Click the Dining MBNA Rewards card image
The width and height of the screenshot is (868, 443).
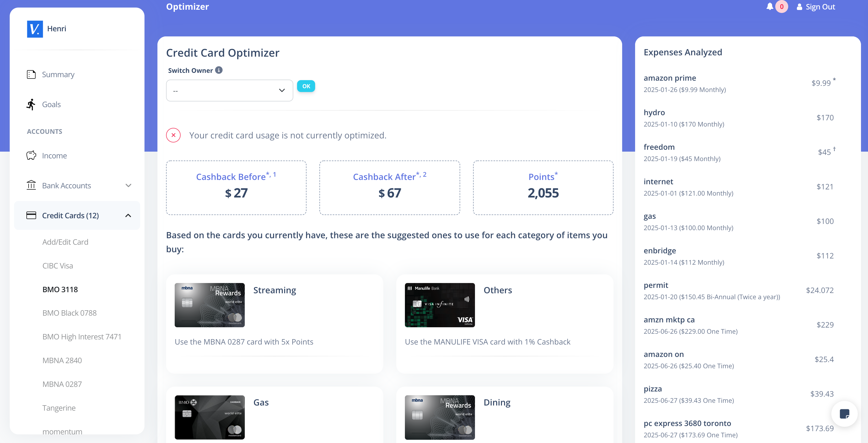click(440, 417)
